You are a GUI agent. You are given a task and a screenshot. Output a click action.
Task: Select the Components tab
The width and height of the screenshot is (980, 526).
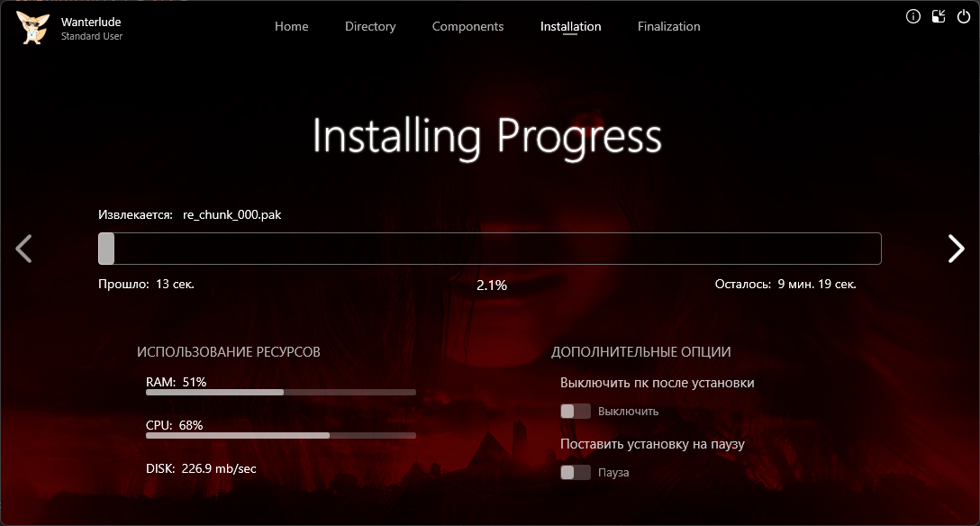point(467,27)
